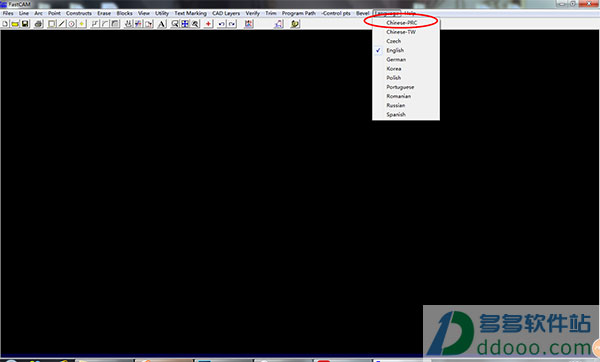Select the Circle drawing tool icon
Screen dimensions: 600x362
pyautogui.click(x=72, y=24)
